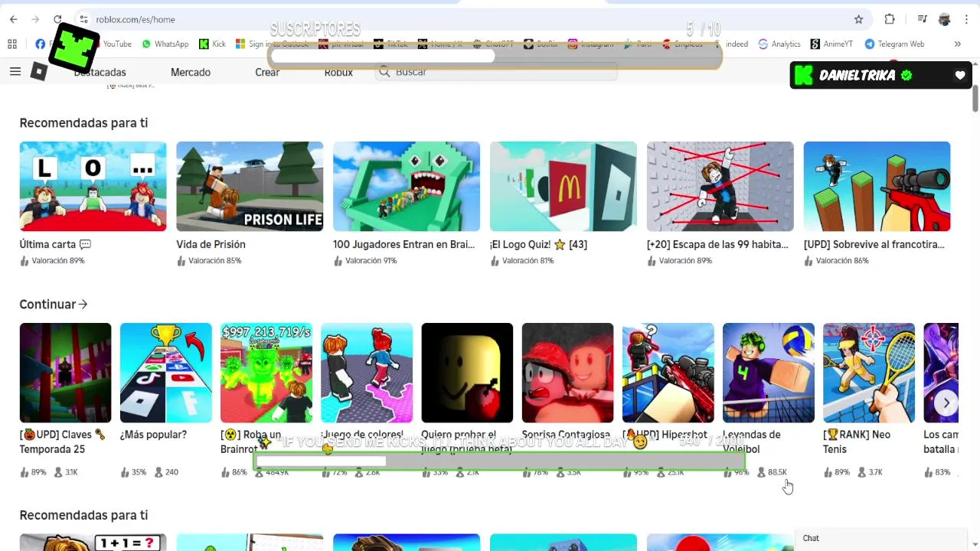
Task: Open Quiero probar el juego thumbnail
Action: 467,373
